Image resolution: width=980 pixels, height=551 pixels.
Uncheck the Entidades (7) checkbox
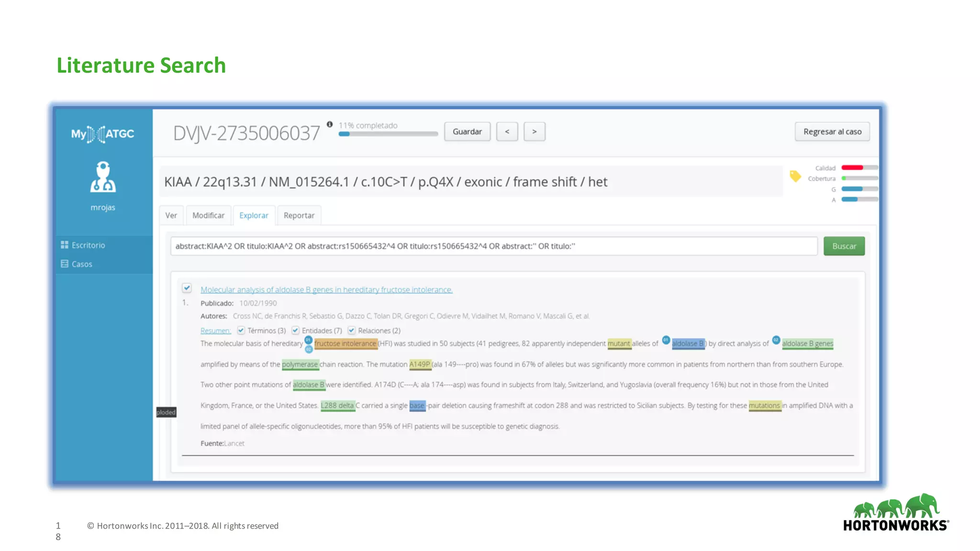296,331
